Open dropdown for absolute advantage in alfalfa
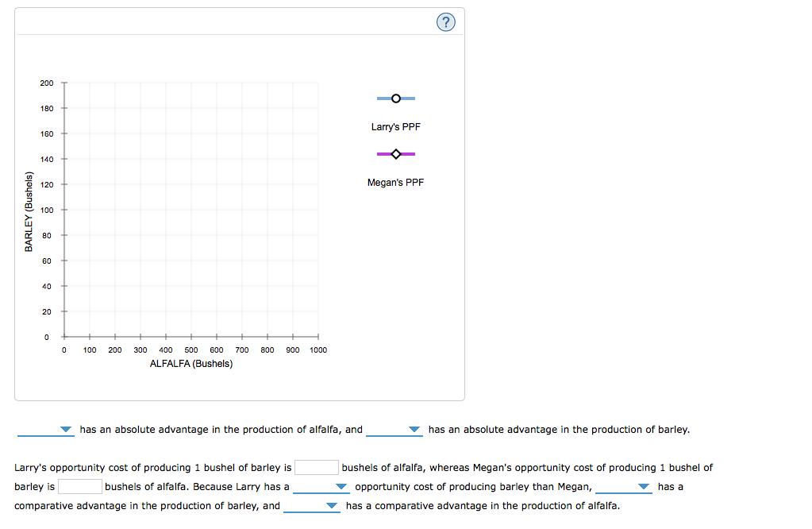Screen dimensions: 812x529 click(x=45, y=430)
